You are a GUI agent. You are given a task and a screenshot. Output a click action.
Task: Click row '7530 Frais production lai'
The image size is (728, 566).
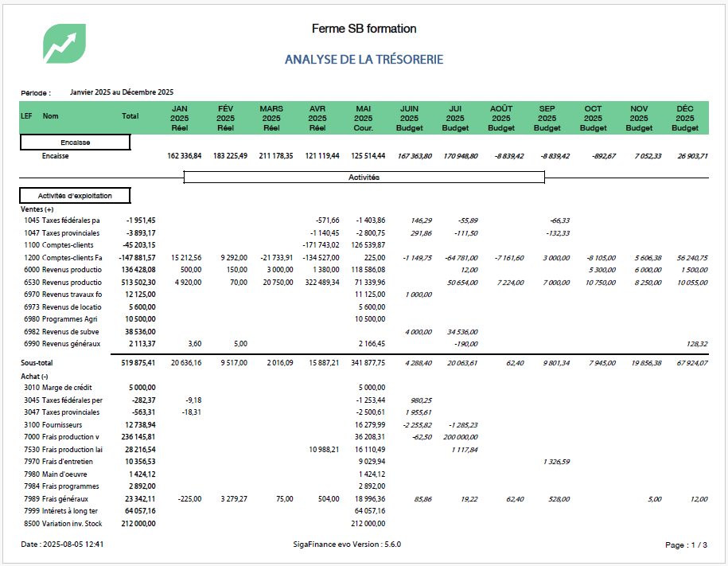pyautogui.click(x=364, y=449)
